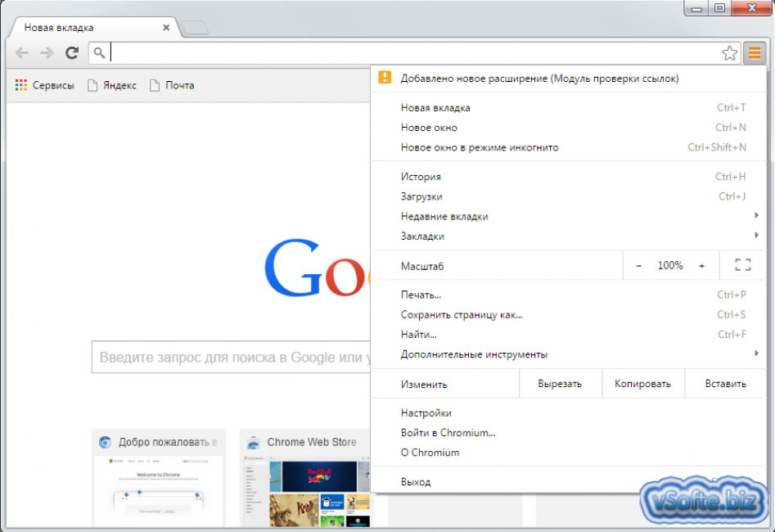Open Настройки from the menu

click(x=569, y=413)
